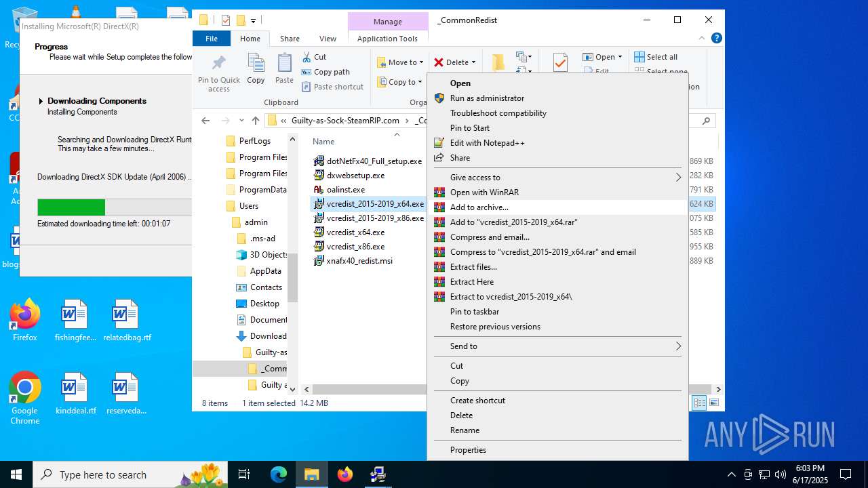Screen dimensions: 868x488
Task: Open Contacts in navigation tree
Action: pos(258,287)
